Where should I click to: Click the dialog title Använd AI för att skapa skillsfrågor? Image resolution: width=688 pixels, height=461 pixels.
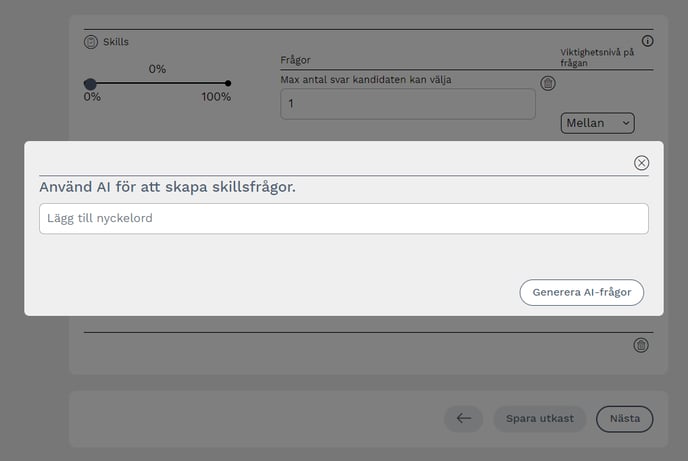[167, 187]
